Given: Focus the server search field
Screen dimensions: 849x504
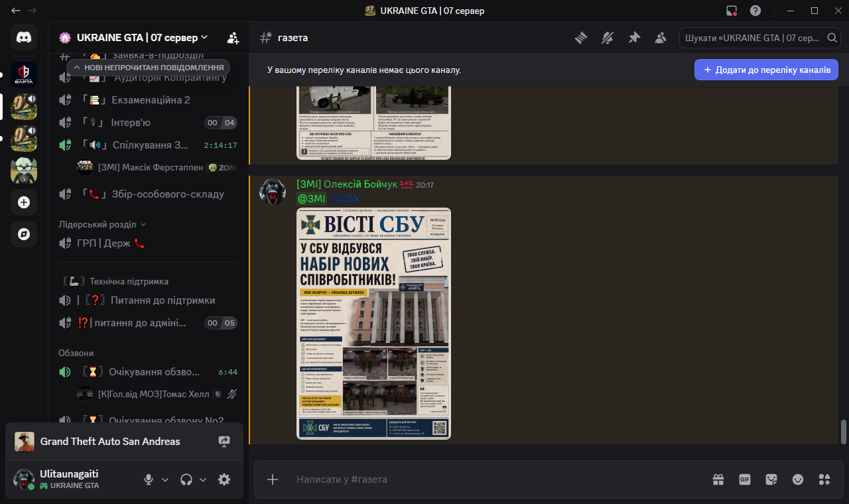Looking at the screenshot, I should [x=760, y=38].
